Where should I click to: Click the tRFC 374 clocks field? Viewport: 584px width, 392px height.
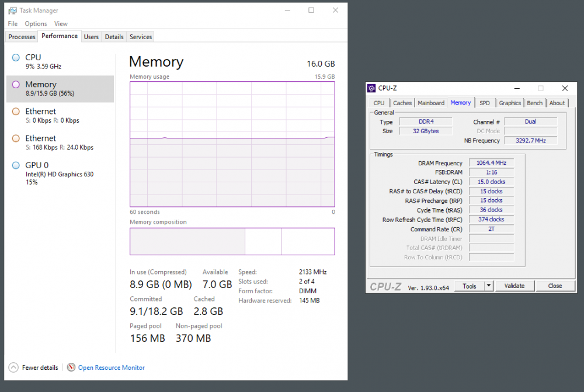click(491, 220)
